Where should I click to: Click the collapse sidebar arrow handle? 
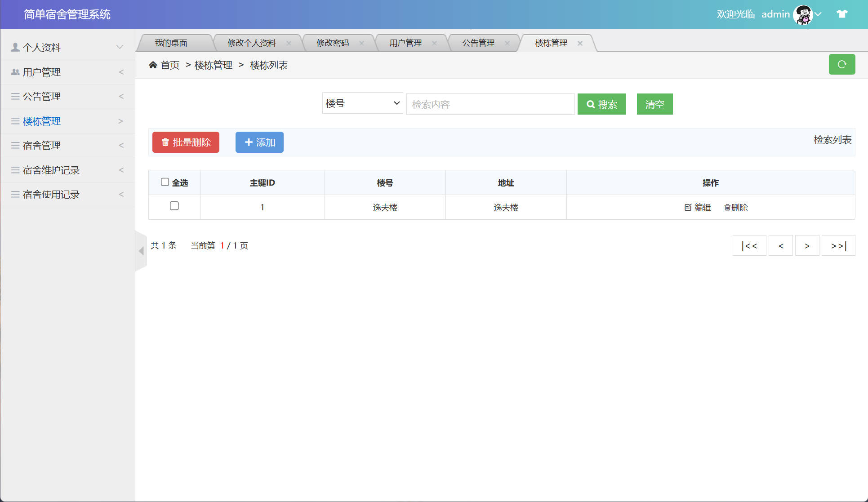click(x=142, y=251)
